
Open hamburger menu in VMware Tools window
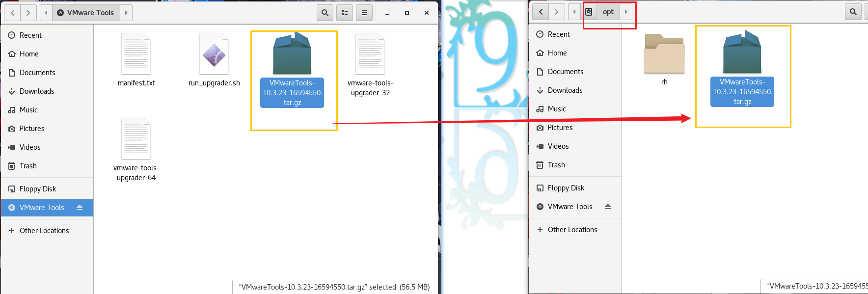(x=364, y=13)
